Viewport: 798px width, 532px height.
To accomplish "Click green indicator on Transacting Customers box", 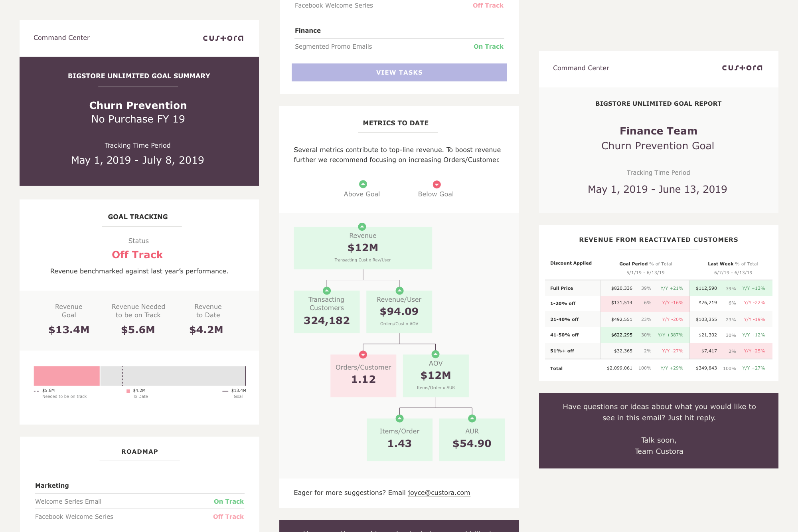I will click(x=327, y=291).
